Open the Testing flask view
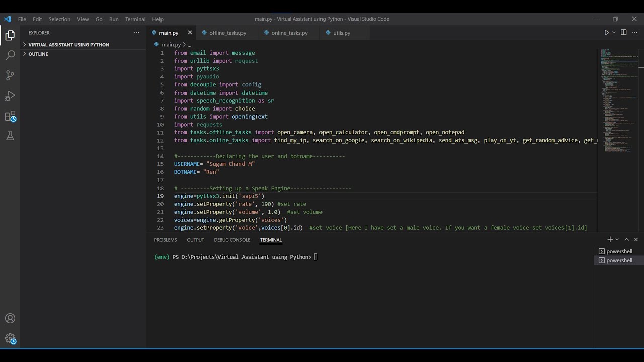The image size is (644, 362). [10, 136]
